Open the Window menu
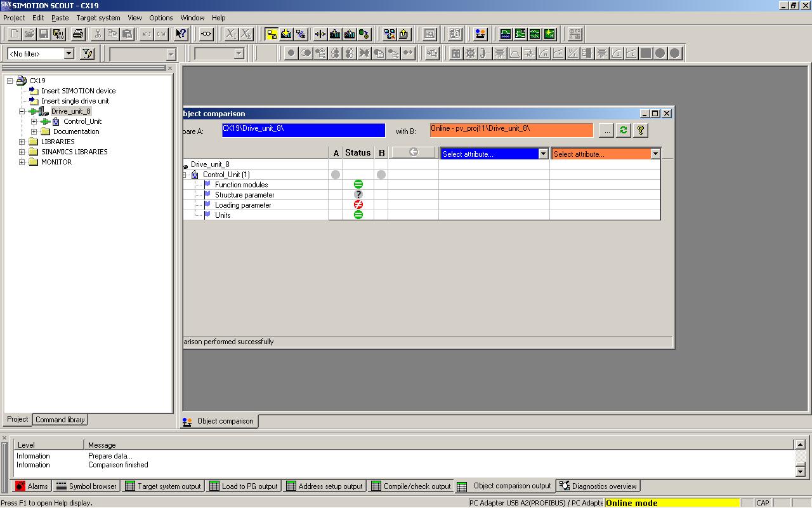 click(x=192, y=18)
